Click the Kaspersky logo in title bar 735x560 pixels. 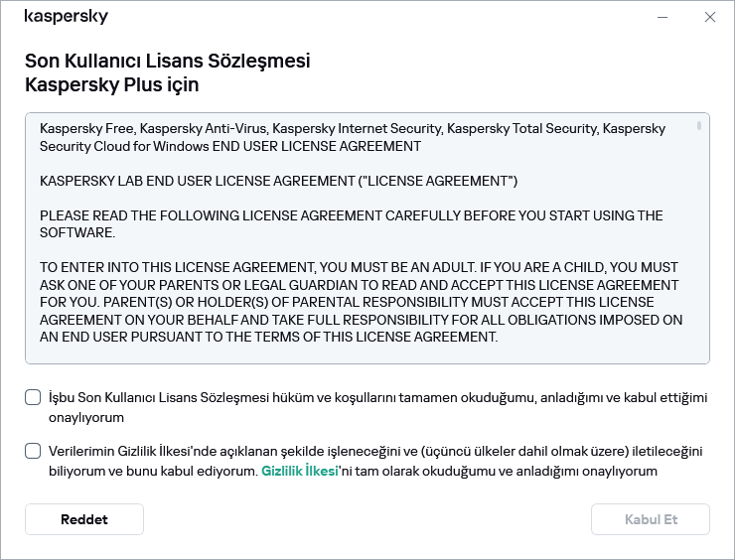point(66,17)
